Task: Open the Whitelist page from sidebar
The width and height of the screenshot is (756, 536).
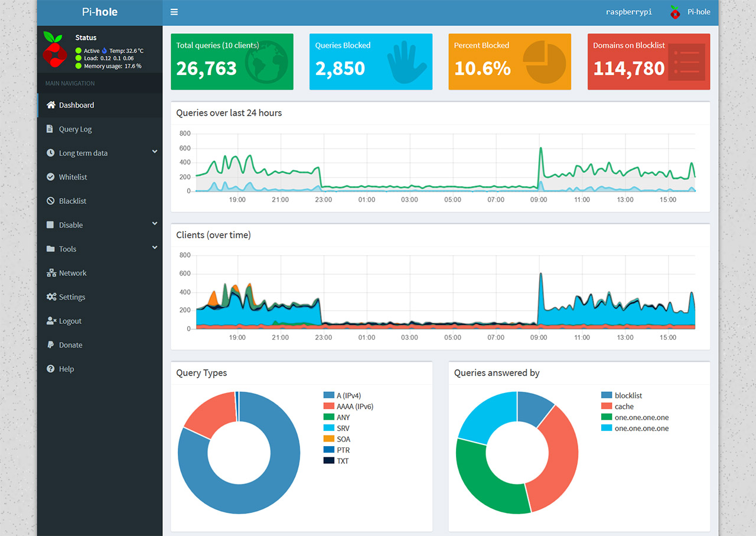Action: click(100, 177)
